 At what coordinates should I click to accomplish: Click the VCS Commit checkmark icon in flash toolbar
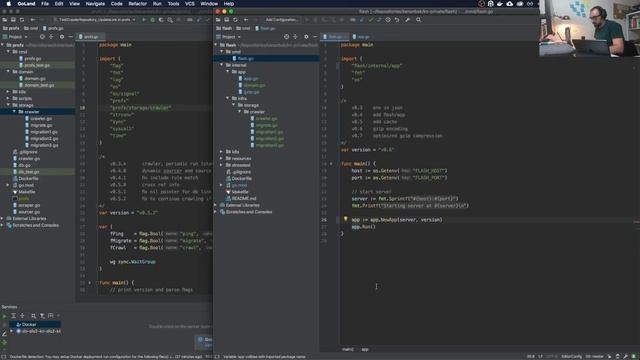coord(371,20)
